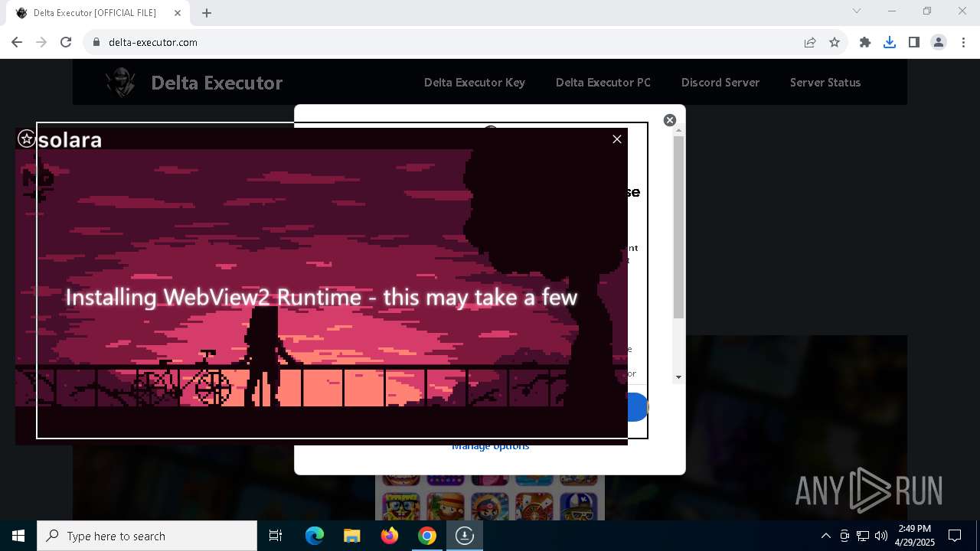The width and height of the screenshot is (980, 551).
Task: Close the solara installer window
Action: tap(617, 139)
